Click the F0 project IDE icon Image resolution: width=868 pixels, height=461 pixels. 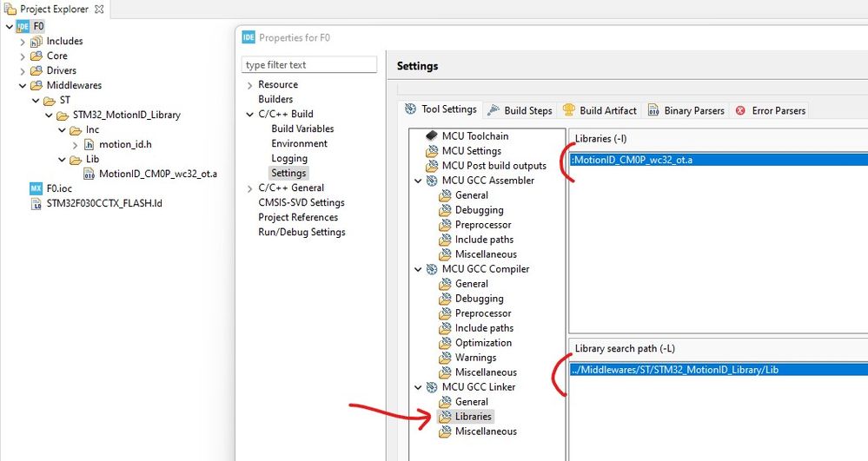[x=23, y=26]
